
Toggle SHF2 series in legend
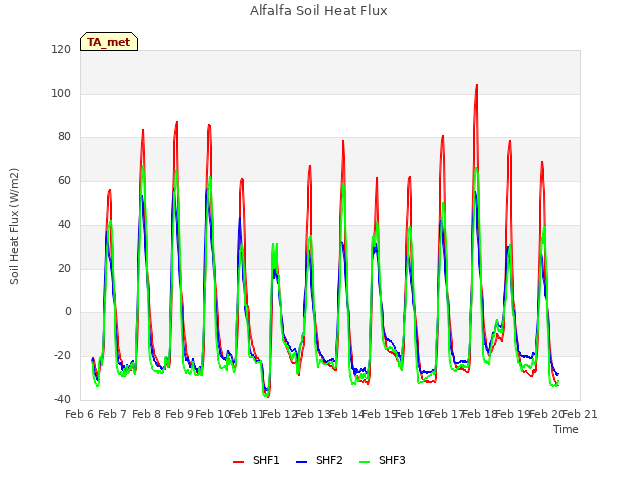(x=319, y=460)
